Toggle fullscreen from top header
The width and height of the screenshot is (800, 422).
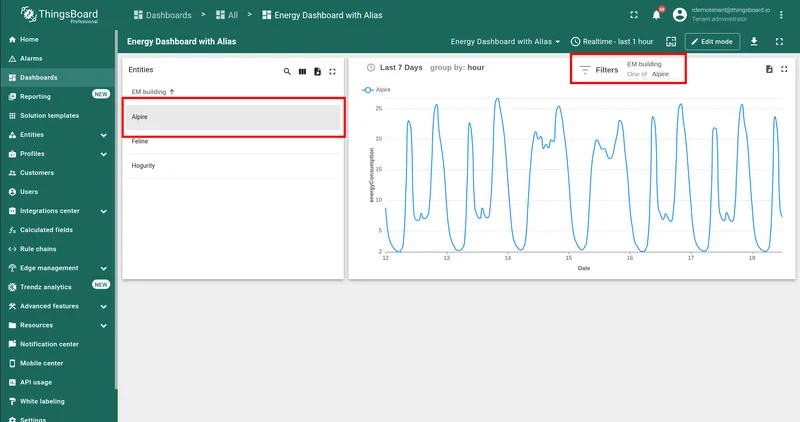click(x=634, y=15)
